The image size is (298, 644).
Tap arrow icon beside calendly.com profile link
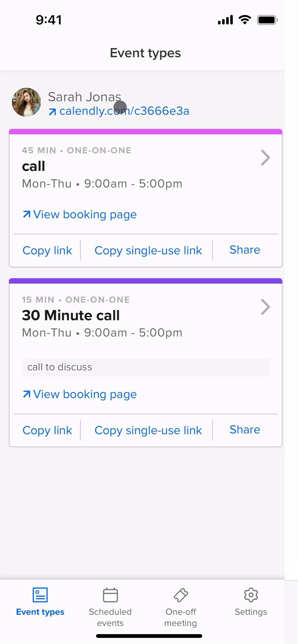pos(52,112)
